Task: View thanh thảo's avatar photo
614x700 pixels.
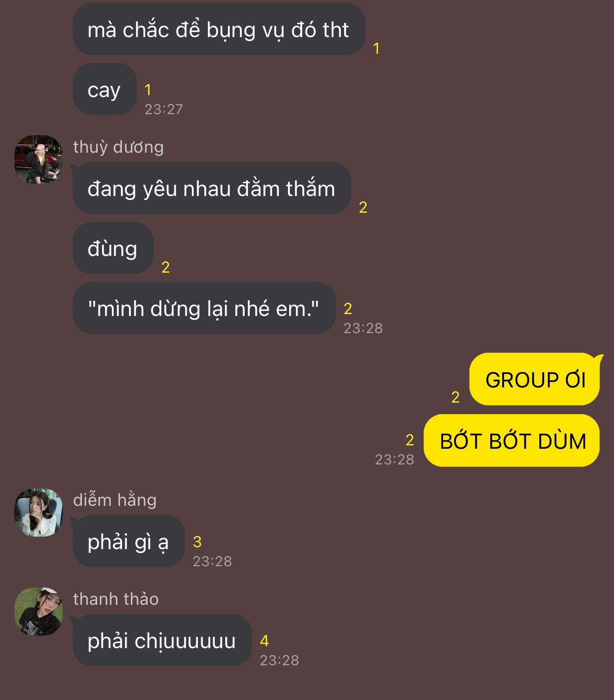Action: tap(39, 611)
